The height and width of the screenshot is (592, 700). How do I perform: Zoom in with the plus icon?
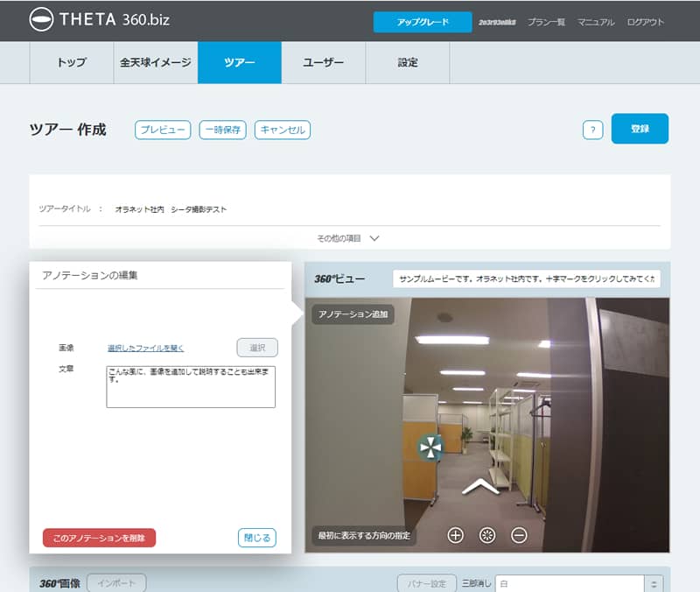[x=455, y=535]
